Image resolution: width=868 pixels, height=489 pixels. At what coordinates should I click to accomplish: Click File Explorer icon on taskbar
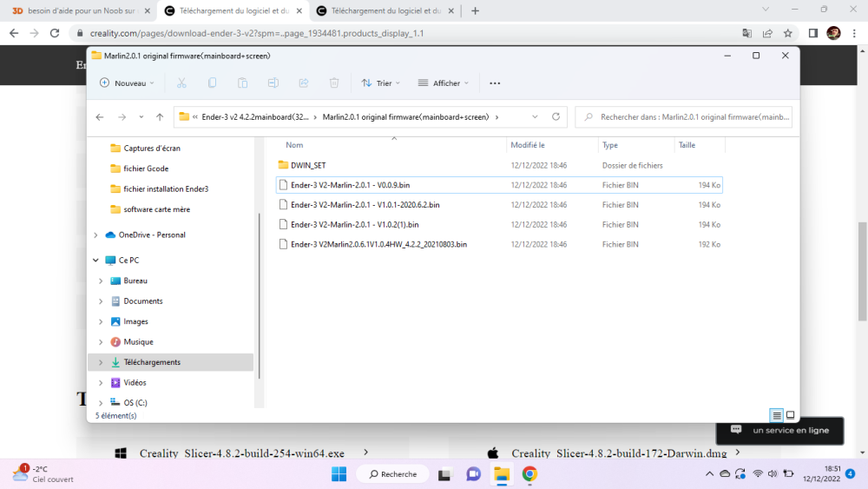(502, 474)
